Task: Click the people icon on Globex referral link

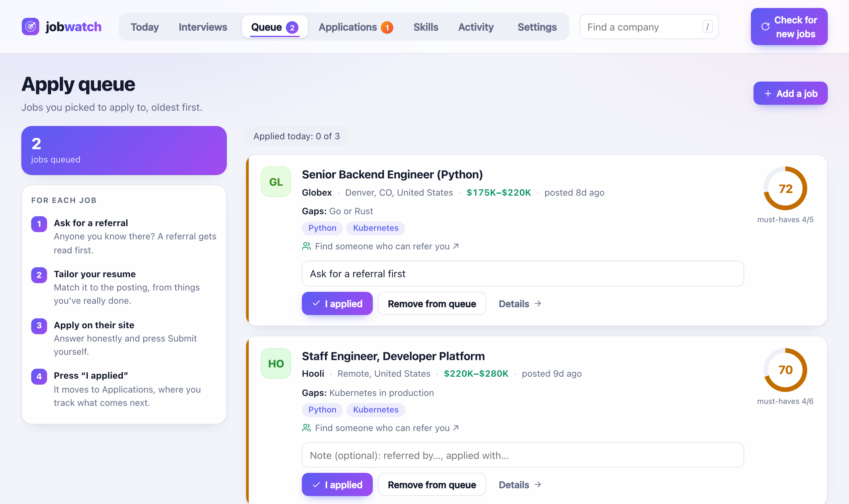Action: point(306,246)
